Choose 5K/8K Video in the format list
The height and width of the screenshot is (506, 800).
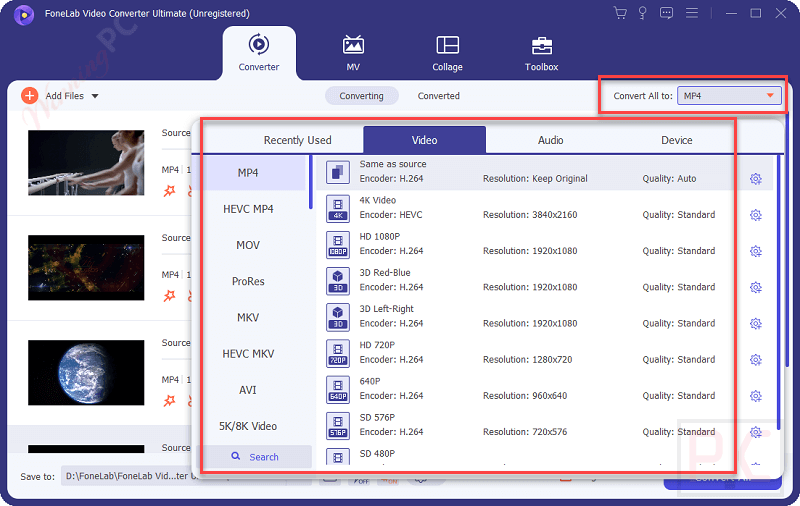[248, 426]
